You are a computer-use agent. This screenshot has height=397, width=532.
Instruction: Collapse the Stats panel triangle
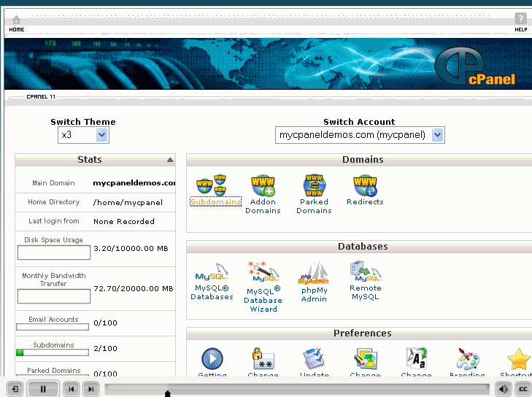pos(170,160)
